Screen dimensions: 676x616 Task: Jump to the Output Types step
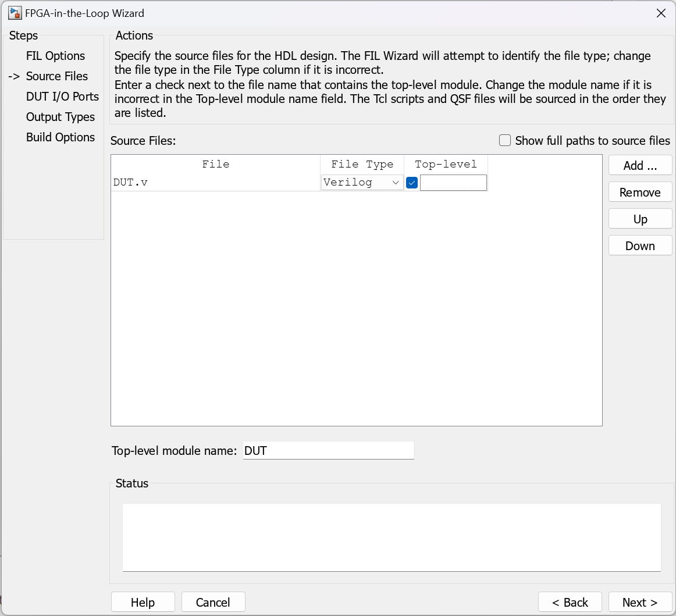pyautogui.click(x=60, y=117)
